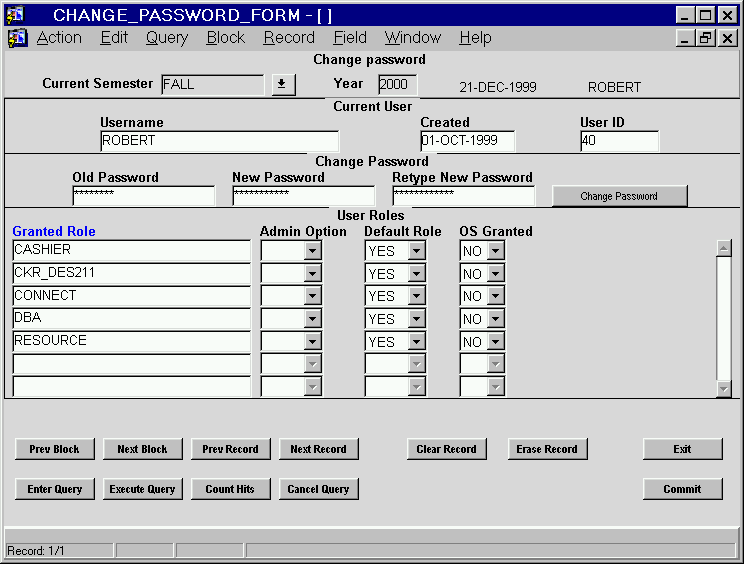The height and width of the screenshot is (564, 744).
Task: Click the Old Password field
Action: coord(144,195)
